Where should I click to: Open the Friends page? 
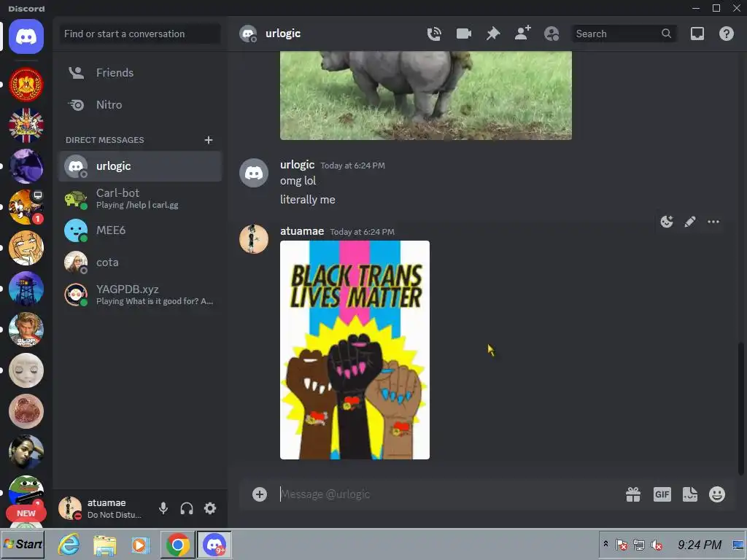(140, 72)
